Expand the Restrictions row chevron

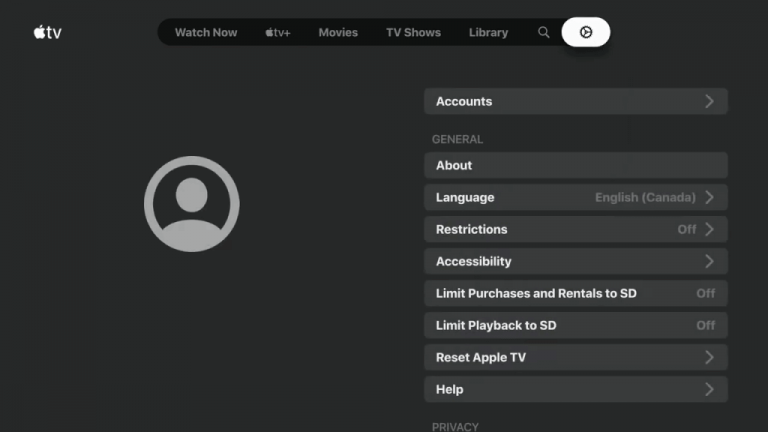(709, 229)
